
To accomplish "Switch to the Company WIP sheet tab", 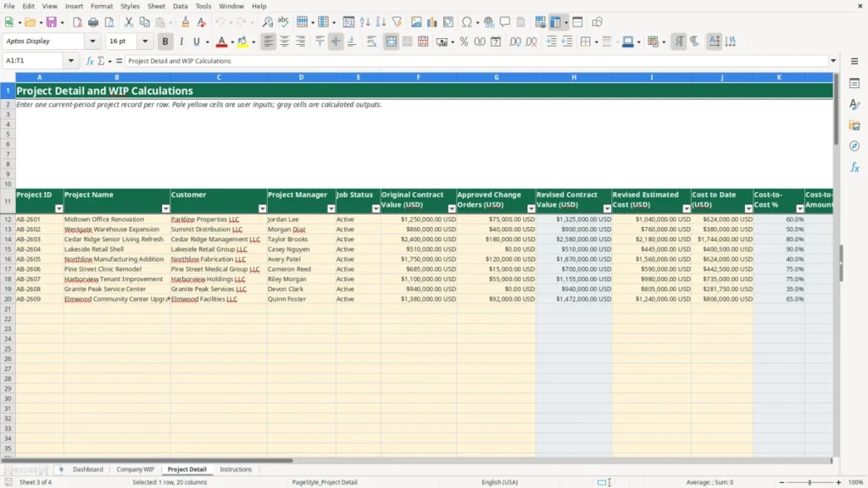I will point(135,469).
